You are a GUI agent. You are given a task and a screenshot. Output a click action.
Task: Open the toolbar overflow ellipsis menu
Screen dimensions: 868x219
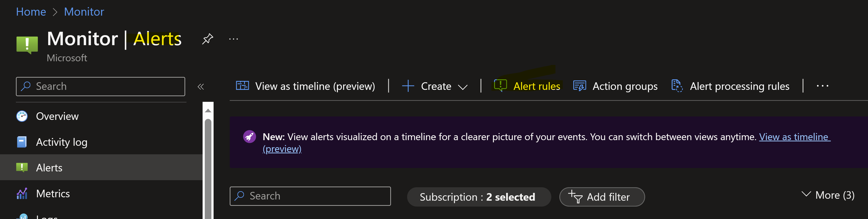(823, 86)
